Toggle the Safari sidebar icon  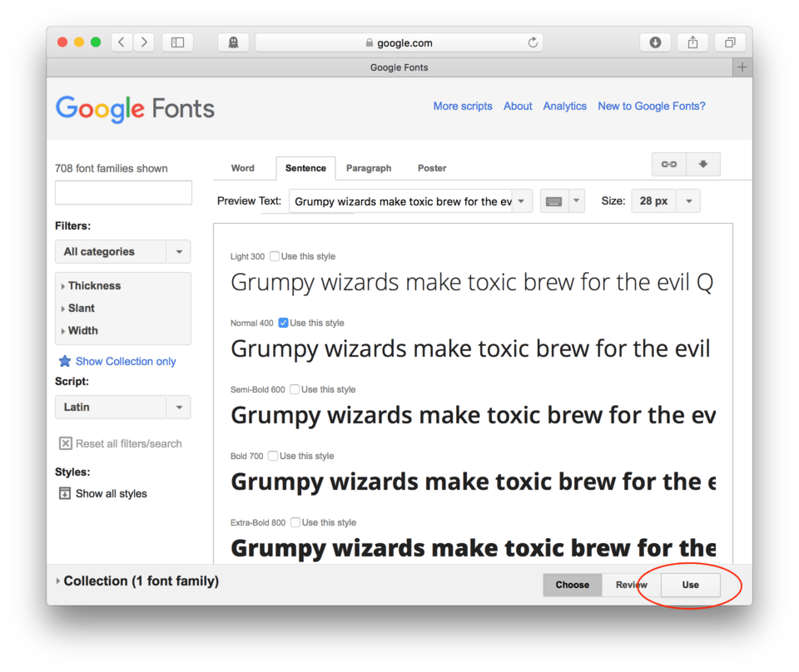tap(177, 42)
